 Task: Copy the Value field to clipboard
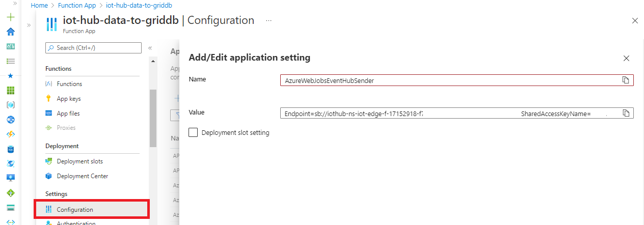click(626, 113)
